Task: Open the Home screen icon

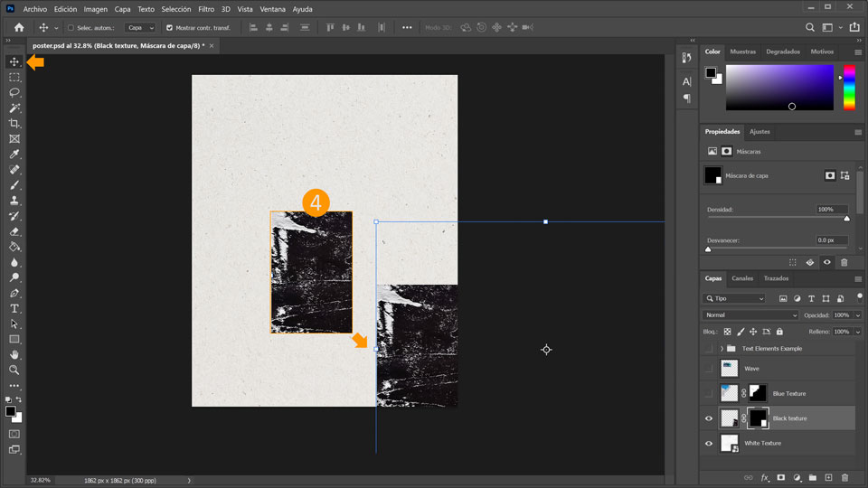Action: pos(19,27)
